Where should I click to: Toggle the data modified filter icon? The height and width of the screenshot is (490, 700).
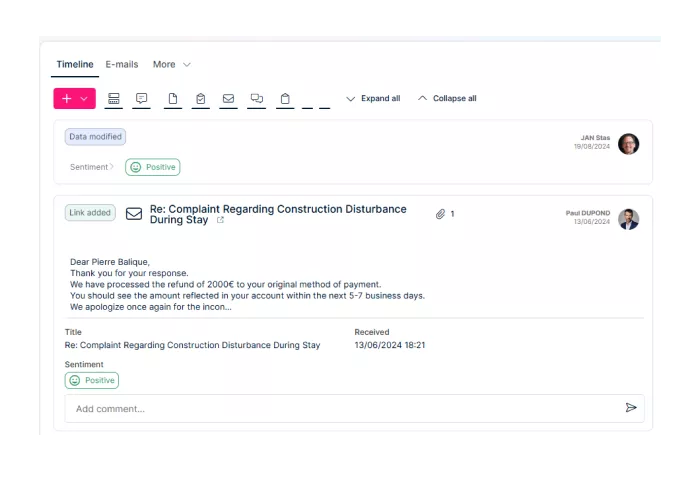(x=114, y=98)
